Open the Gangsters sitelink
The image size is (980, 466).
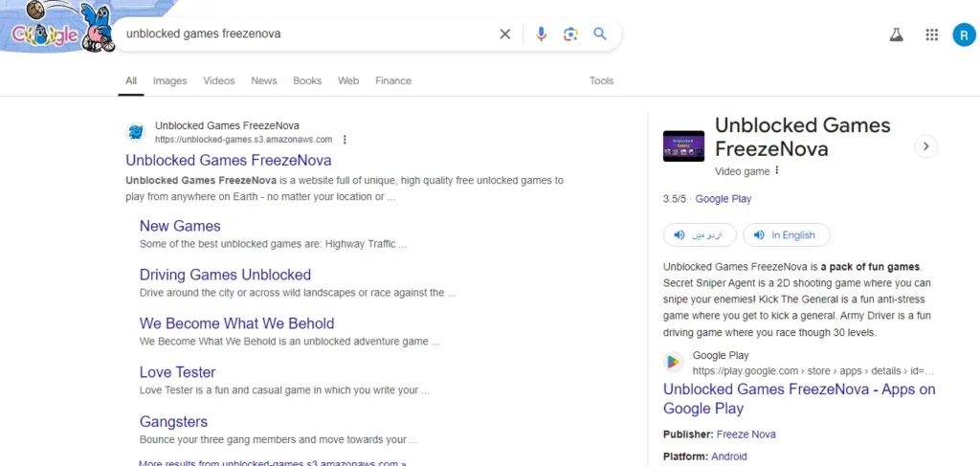pyautogui.click(x=173, y=421)
